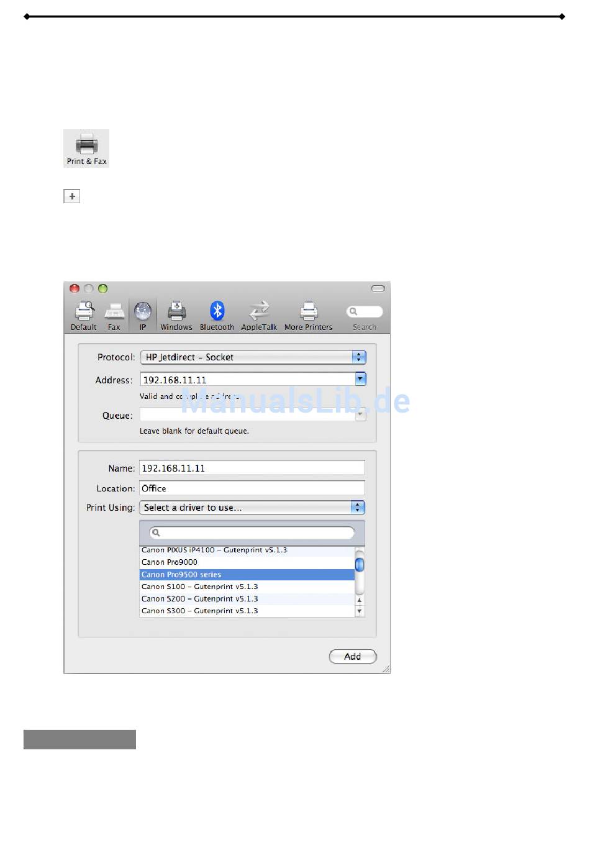Click the driver list scrollbar thumb

360,564
